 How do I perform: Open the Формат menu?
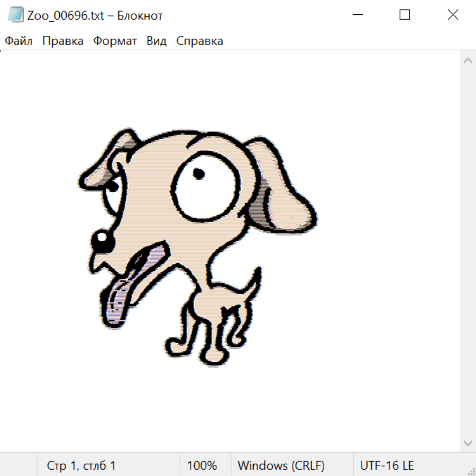click(x=115, y=41)
